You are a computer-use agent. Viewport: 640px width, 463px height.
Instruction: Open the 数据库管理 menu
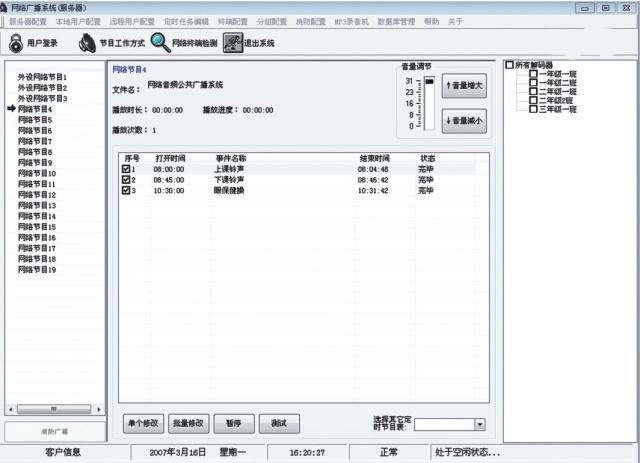[396, 22]
